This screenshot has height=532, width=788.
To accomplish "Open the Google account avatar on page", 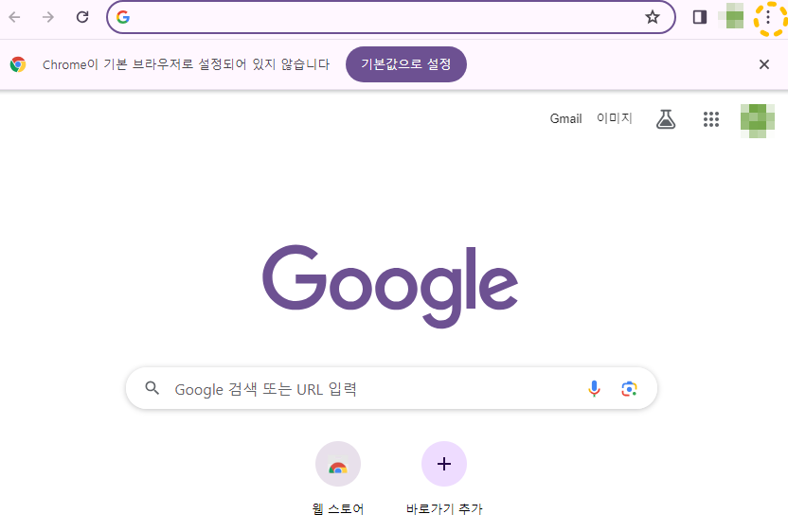I will pos(758,120).
